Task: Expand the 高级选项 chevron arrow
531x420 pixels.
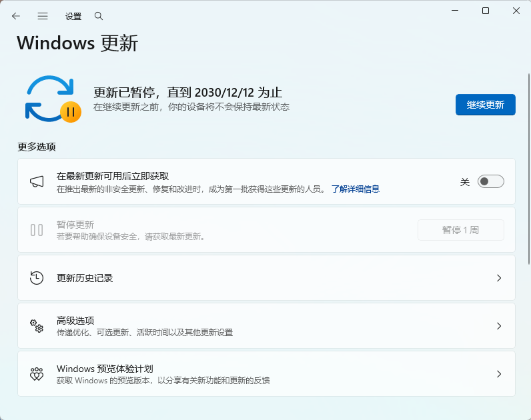Action: pos(498,326)
